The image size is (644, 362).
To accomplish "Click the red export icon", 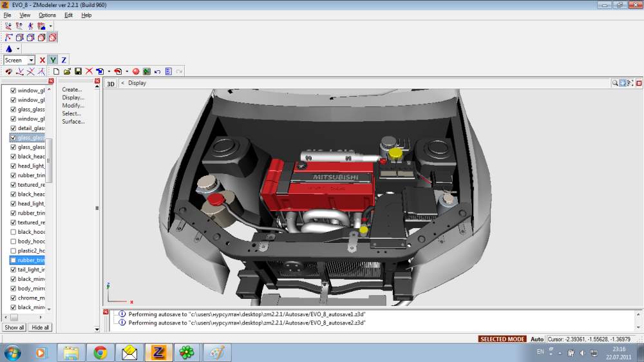I will [118, 71].
